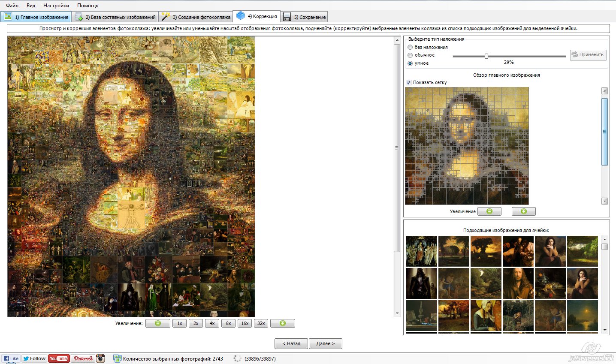Switch to '2) База составных изображений' tab
616x364 pixels.
click(115, 17)
